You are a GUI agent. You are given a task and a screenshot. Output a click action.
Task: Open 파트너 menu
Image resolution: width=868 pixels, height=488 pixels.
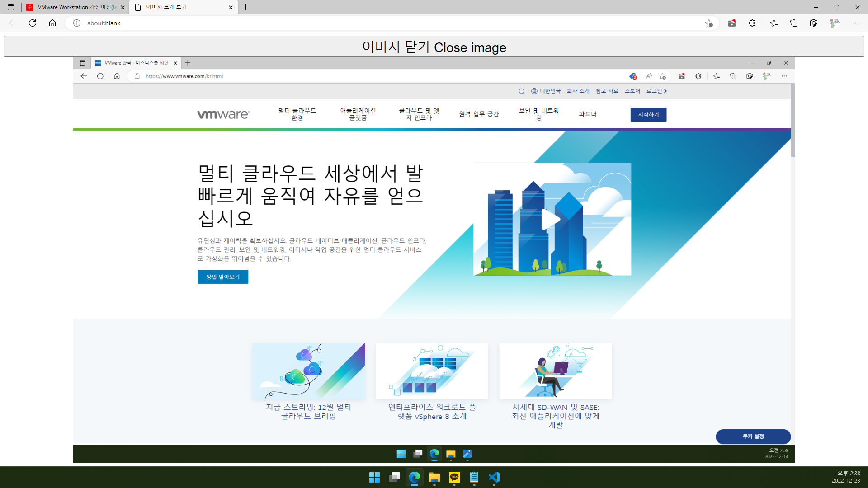[588, 114]
